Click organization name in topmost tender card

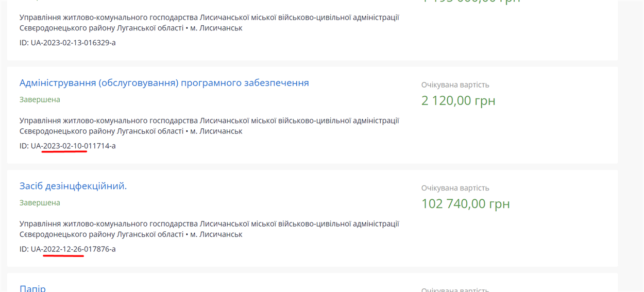(209, 23)
